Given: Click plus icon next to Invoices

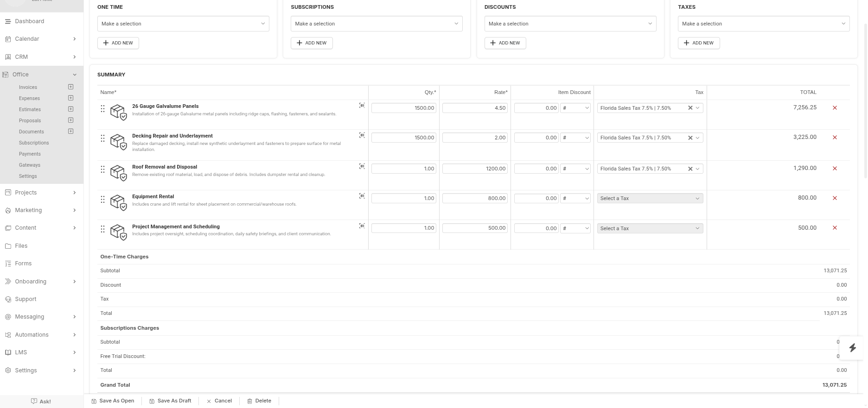Looking at the screenshot, I should click(70, 87).
